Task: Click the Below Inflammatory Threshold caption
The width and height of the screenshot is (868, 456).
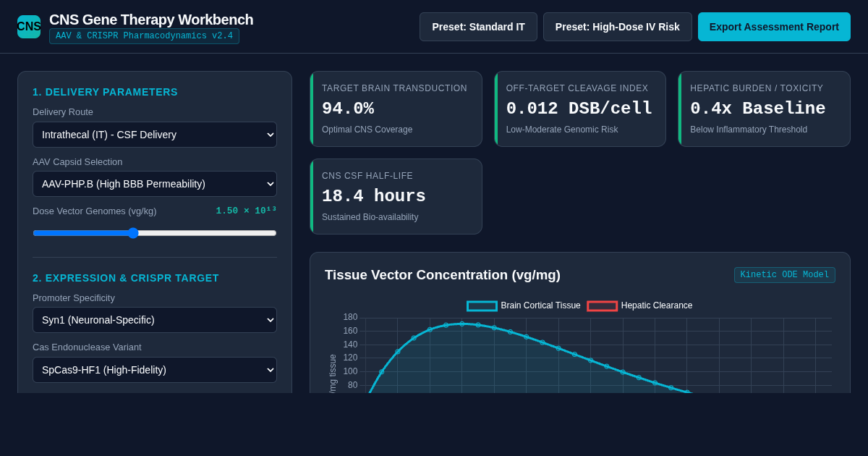Action: 749,130
